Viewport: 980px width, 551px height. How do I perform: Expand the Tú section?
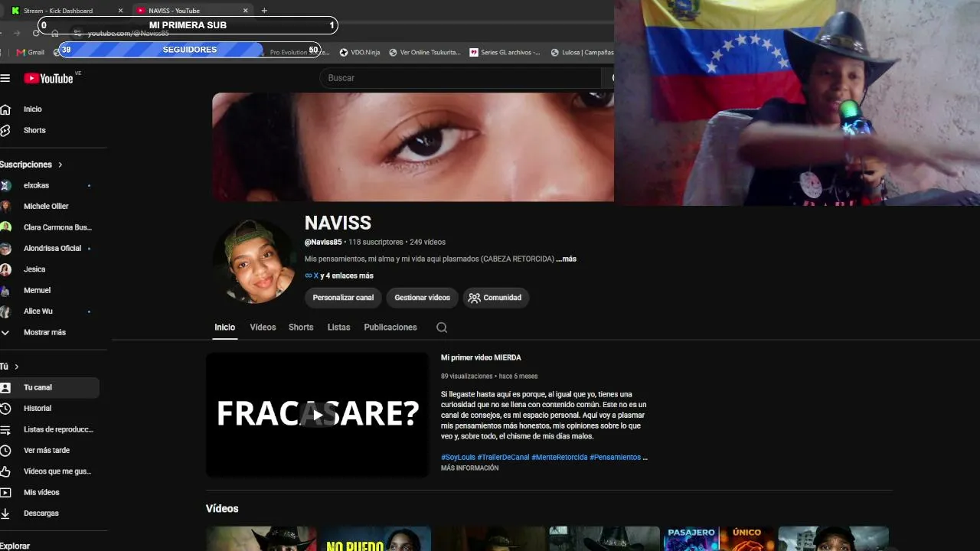tap(10, 367)
